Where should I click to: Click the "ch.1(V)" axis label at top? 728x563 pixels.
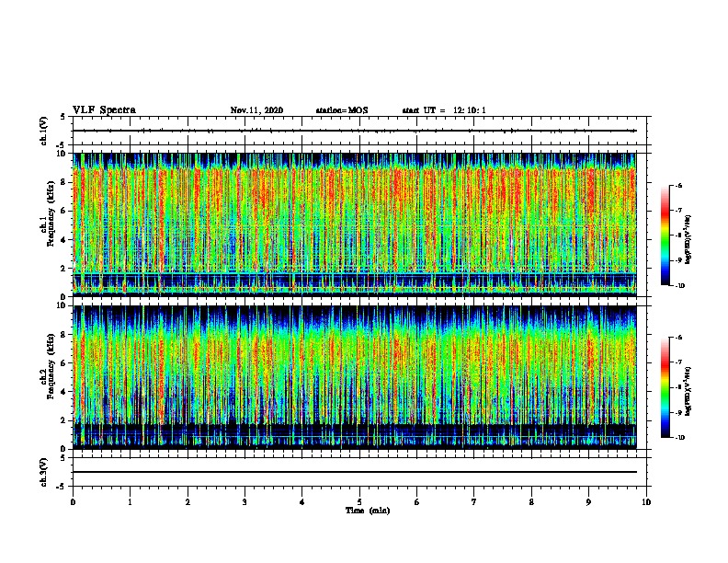point(43,131)
